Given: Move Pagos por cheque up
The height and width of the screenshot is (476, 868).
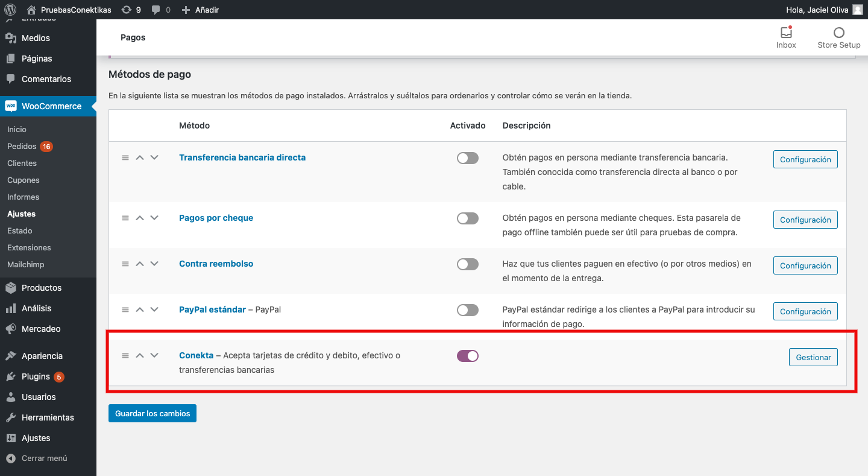Looking at the screenshot, I should tap(140, 218).
